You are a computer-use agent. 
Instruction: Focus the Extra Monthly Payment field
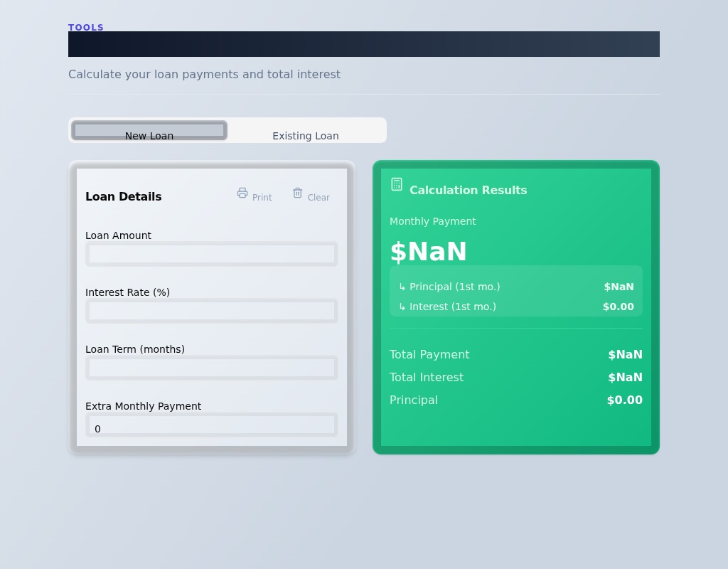click(x=212, y=425)
